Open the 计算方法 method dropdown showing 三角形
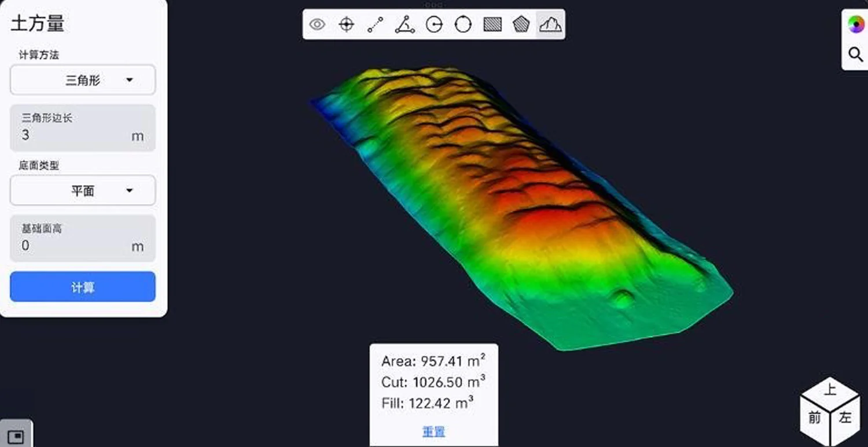The height and width of the screenshot is (447, 868). pyautogui.click(x=82, y=80)
